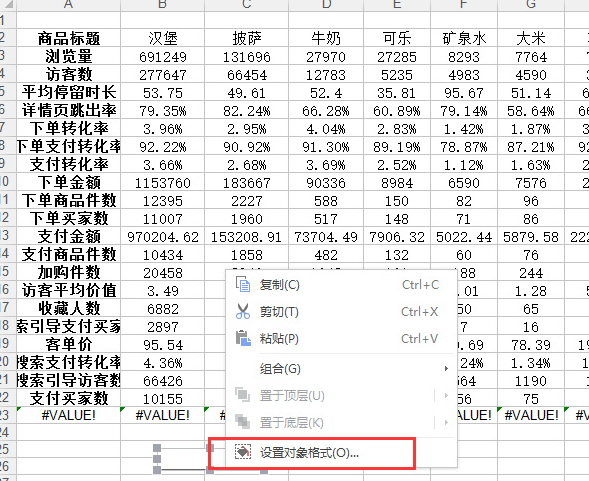Expand the 置于顶层(U) submenu arrow
Viewport: 589px width, 481px height.
[446, 395]
